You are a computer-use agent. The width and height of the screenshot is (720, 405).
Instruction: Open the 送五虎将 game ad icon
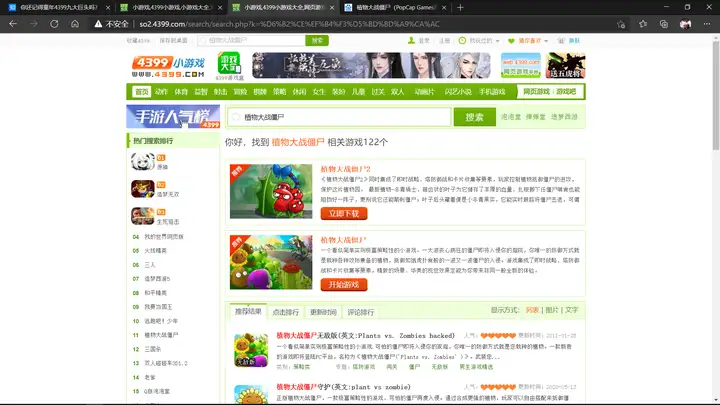(565, 65)
